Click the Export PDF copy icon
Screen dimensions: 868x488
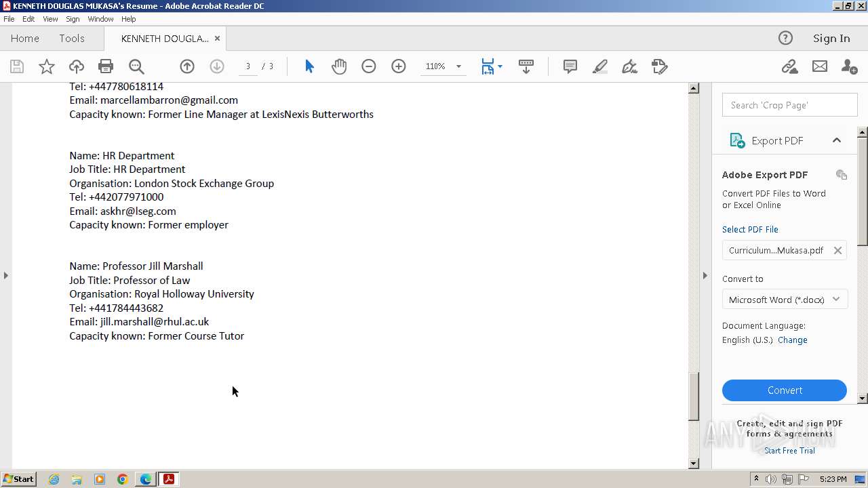pyautogui.click(x=842, y=175)
